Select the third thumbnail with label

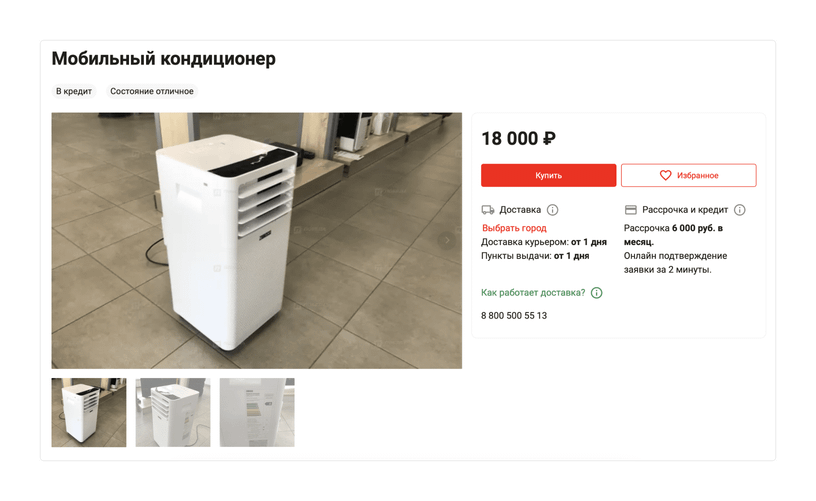point(257,413)
